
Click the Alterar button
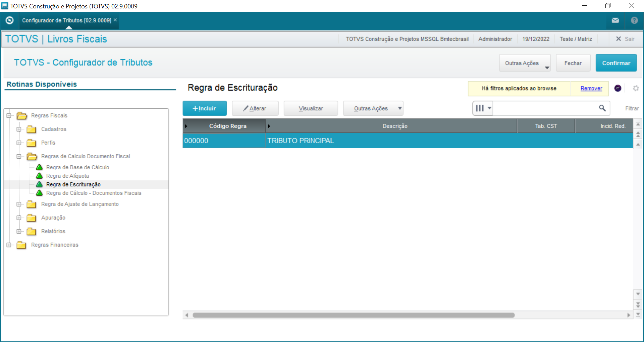[255, 108]
